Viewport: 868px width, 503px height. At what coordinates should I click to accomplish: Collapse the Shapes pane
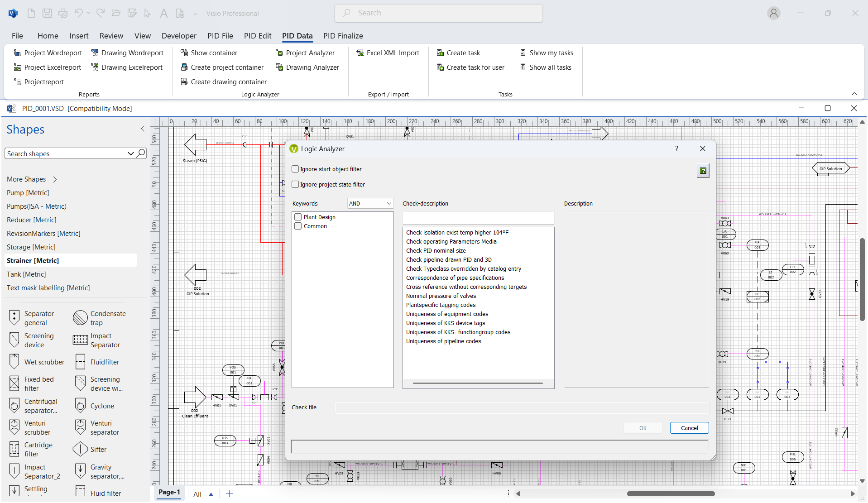pos(143,129)
